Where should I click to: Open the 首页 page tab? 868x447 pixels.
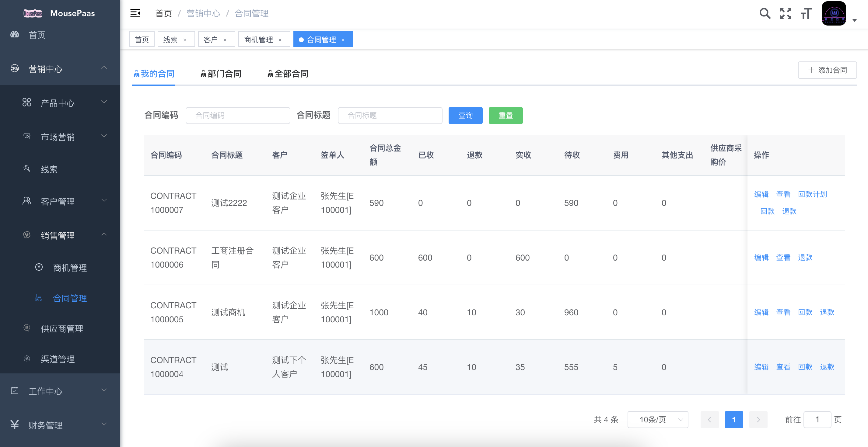point(142,40)
